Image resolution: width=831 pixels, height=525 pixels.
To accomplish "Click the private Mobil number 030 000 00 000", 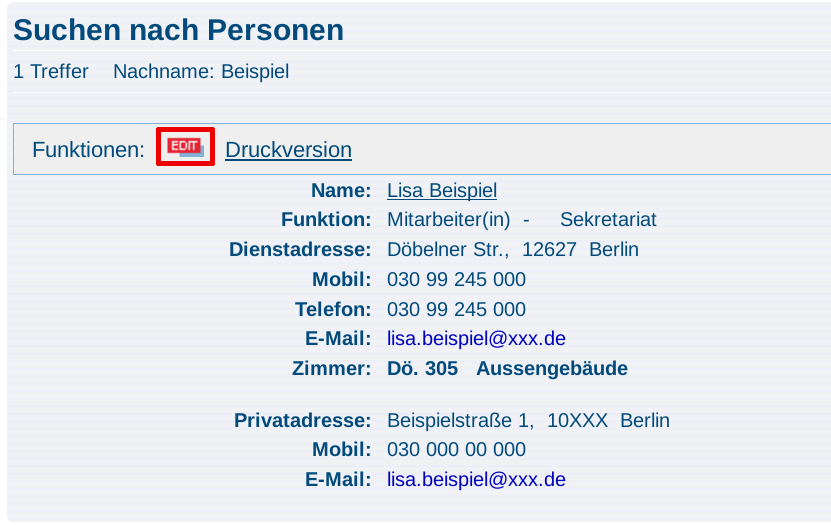I will pyautogui.click(x=456, y=449).
